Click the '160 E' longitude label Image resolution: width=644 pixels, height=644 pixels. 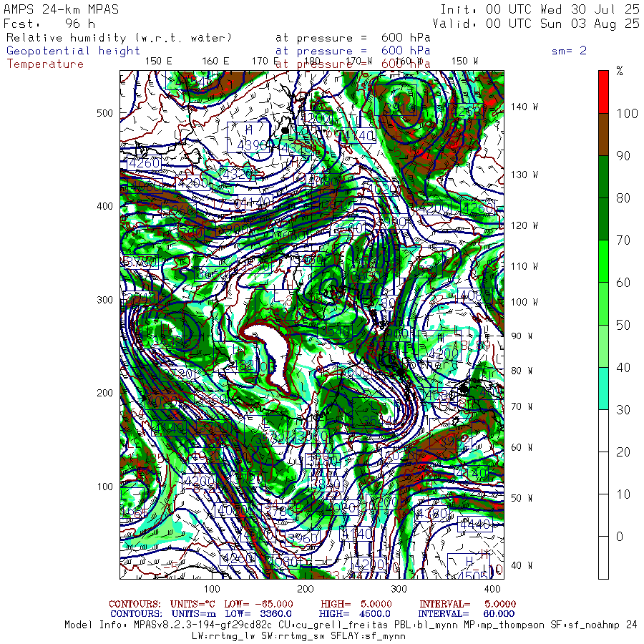(x=215, y=62)
